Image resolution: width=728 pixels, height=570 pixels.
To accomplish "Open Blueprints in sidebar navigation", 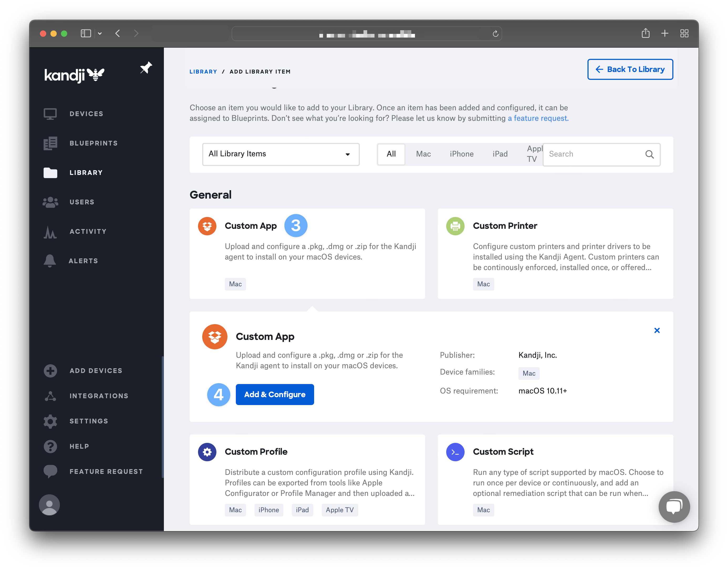I will point(93,143).
